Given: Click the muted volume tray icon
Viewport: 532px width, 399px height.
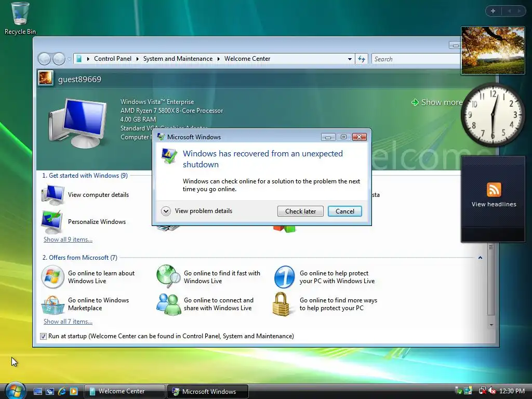Looking at the screenshot, I should coord(492,391).
